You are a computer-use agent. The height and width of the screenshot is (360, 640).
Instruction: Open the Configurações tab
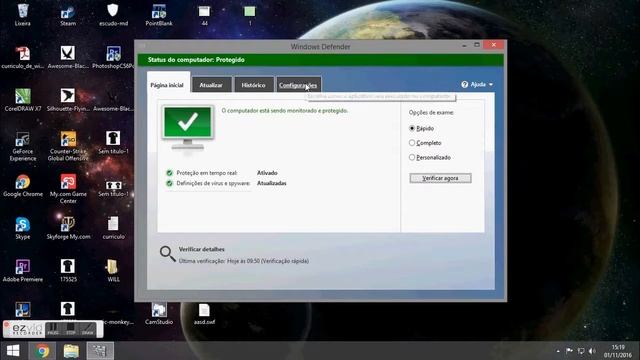point(298,85)
